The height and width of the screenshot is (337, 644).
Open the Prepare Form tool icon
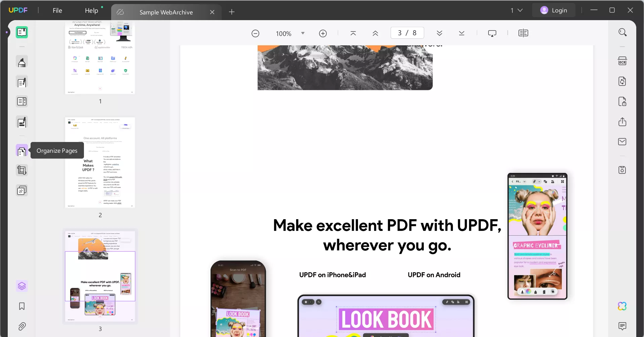click(22, 101)
